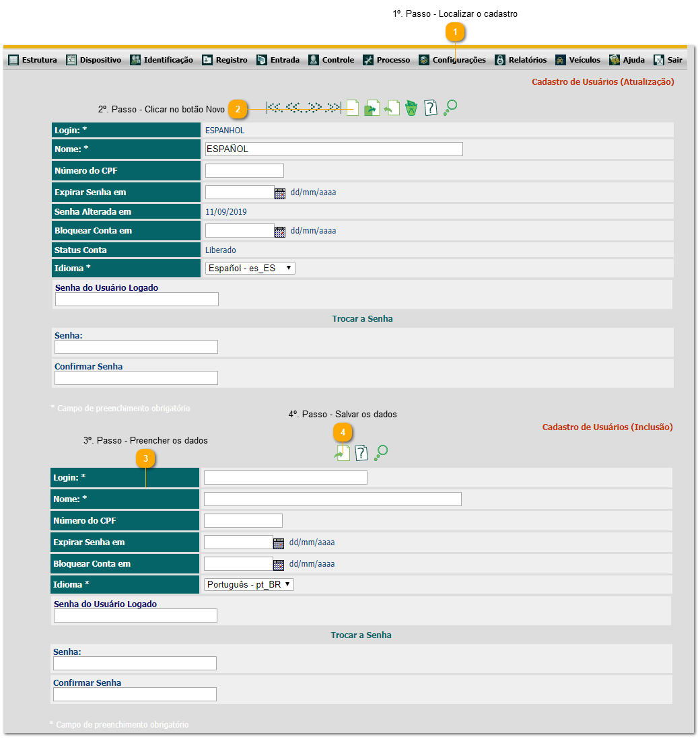This screenshot has height=739, width=700.
Task: Click the date 11/09/2019
Action: [x=225, y=211]
